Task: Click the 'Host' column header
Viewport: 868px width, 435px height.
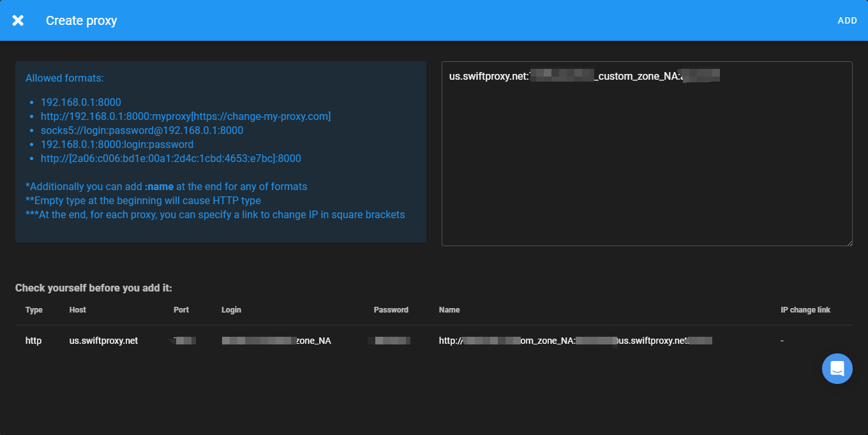Action: (78, 310)
